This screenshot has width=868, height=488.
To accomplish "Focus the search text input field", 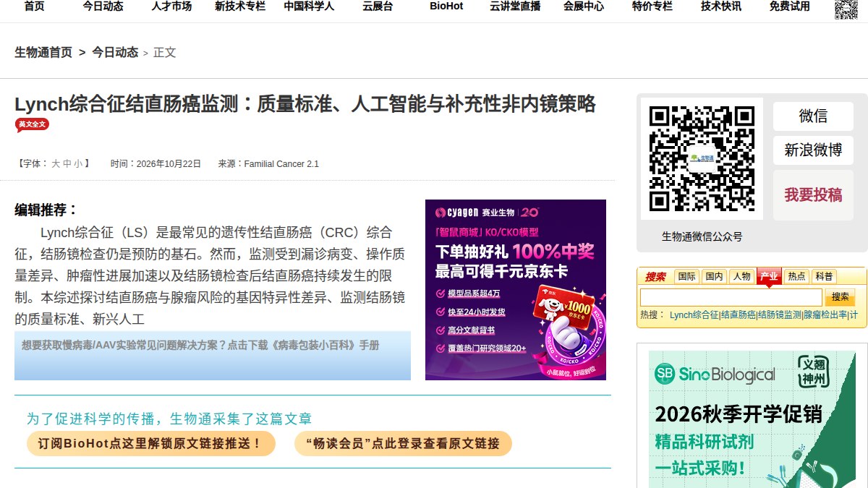I will click(x=731, y=297).
